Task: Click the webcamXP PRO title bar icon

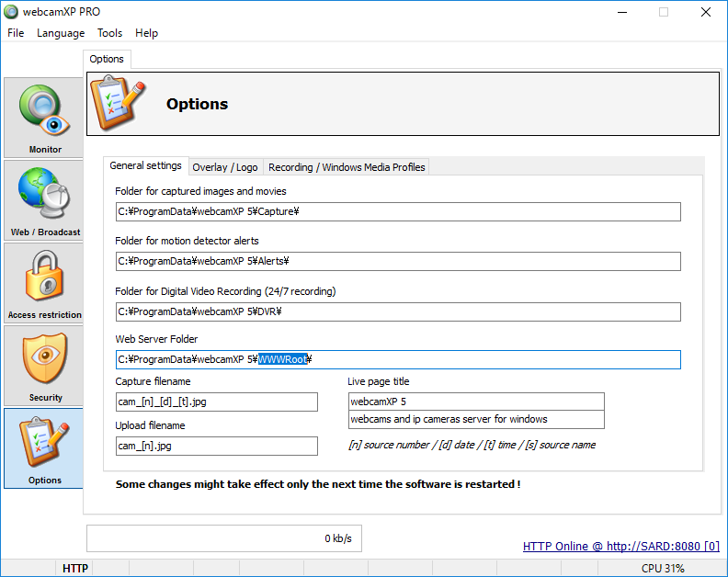Action: pos(11,12)
